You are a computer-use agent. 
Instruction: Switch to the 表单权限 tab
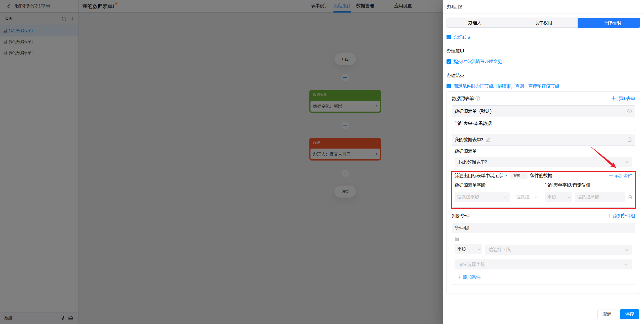point(543,23)
